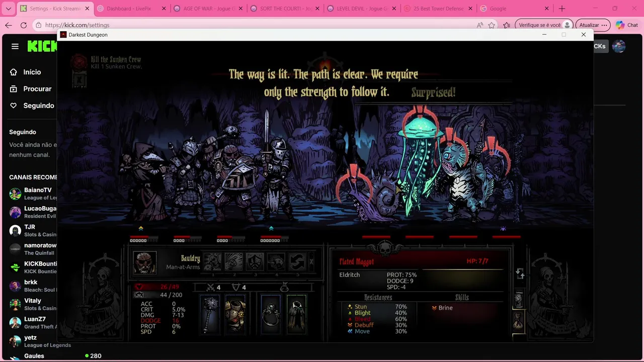Screen dimensions: 644x362
Task: Switch to the Google browser tab
Action: [x=515, y=9]
